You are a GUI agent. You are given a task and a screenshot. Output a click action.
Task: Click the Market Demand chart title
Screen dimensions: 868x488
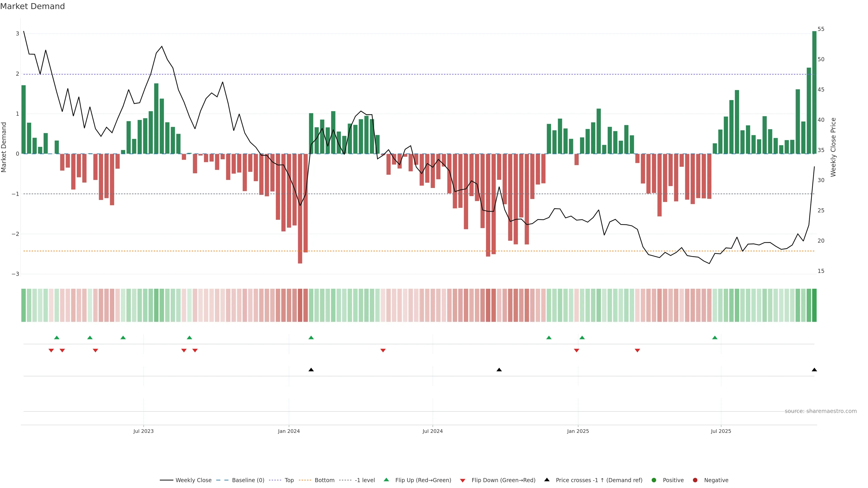click(x=33, y=6)
